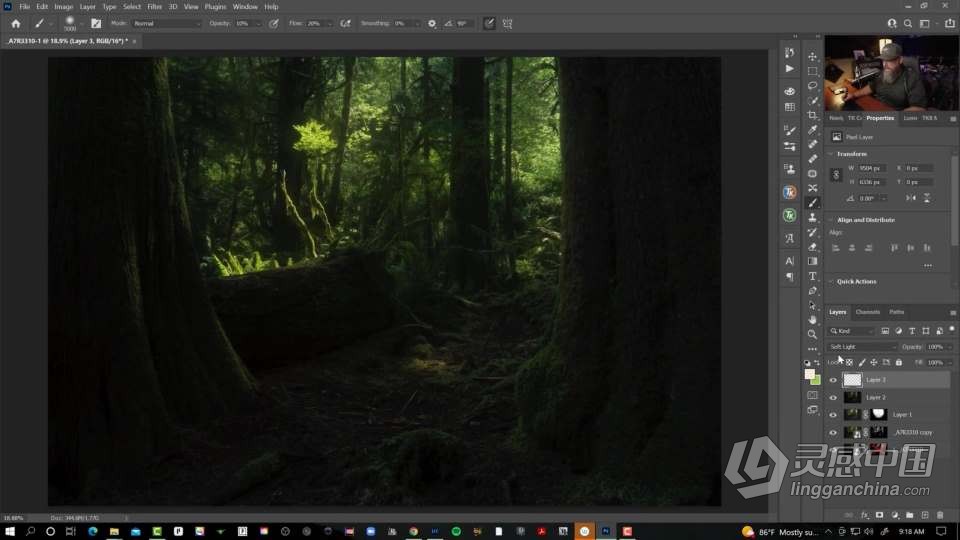
Task: Open smoothing options gear
Action: 432,23
